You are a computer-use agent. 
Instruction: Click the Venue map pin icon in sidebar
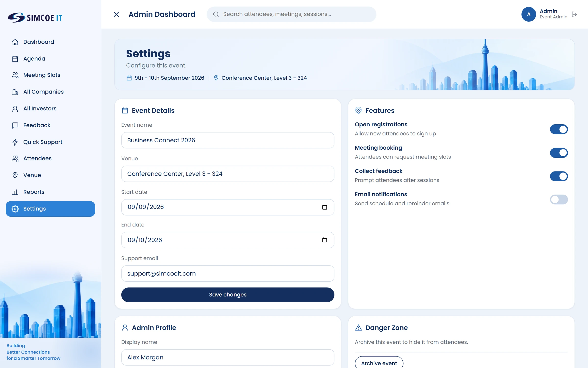[x=15, y=175]
